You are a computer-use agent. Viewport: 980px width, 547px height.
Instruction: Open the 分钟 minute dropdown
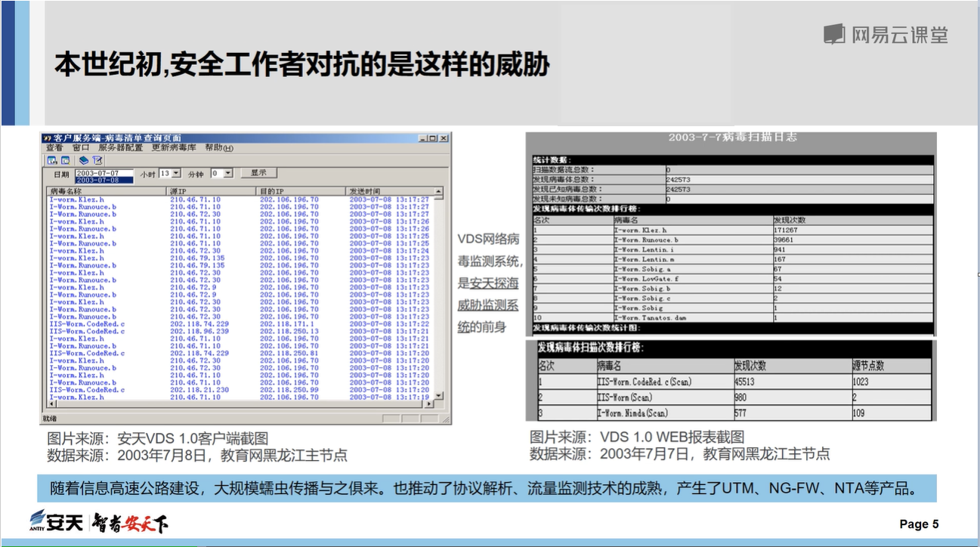[227, 173]
